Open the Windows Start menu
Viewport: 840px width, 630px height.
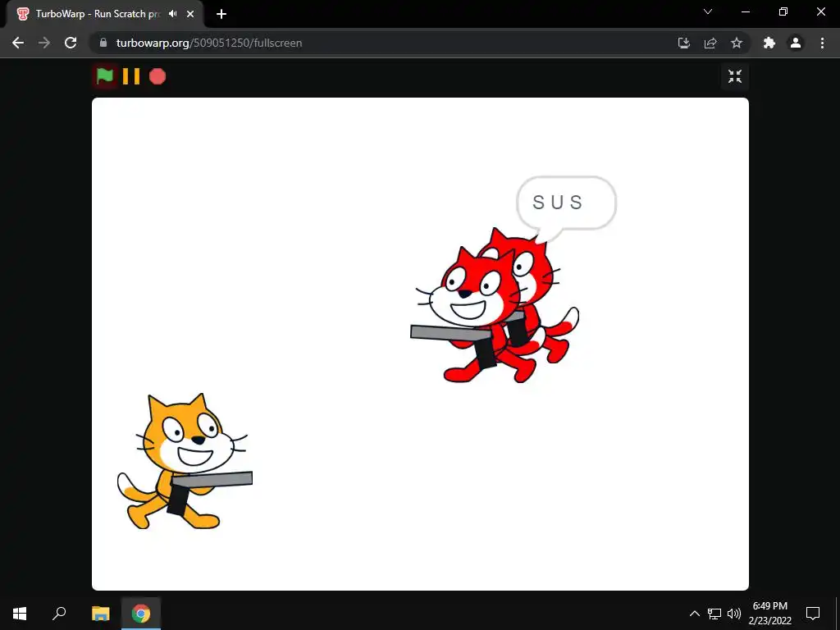tap(20, 614)
